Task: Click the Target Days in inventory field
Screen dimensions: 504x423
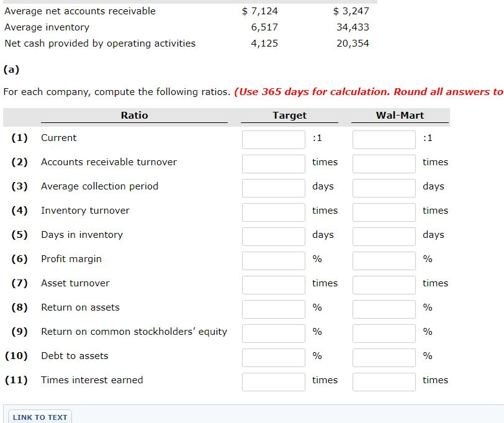Action: click(273, 236)
